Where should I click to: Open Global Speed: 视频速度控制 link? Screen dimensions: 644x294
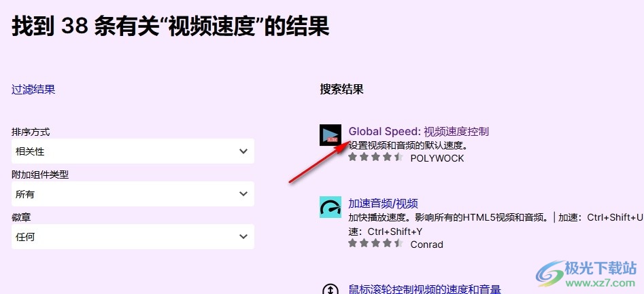point(418,132)
